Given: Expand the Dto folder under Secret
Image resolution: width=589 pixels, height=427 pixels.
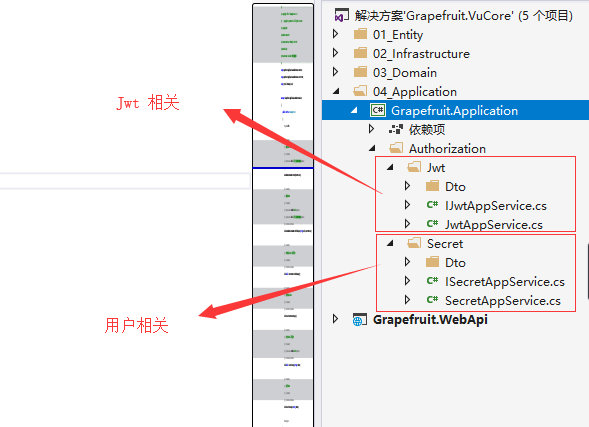Looking at the screenshot, I should (x=407, y=261).
